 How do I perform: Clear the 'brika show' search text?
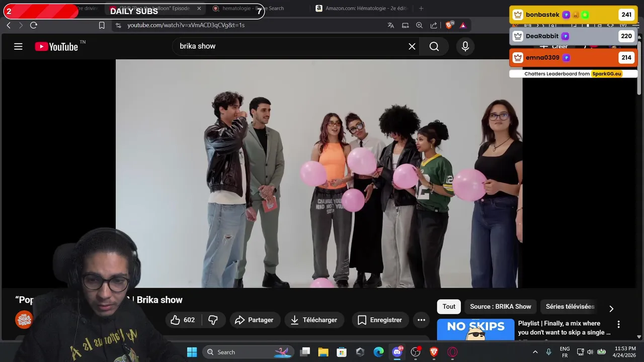click(412, 46)
